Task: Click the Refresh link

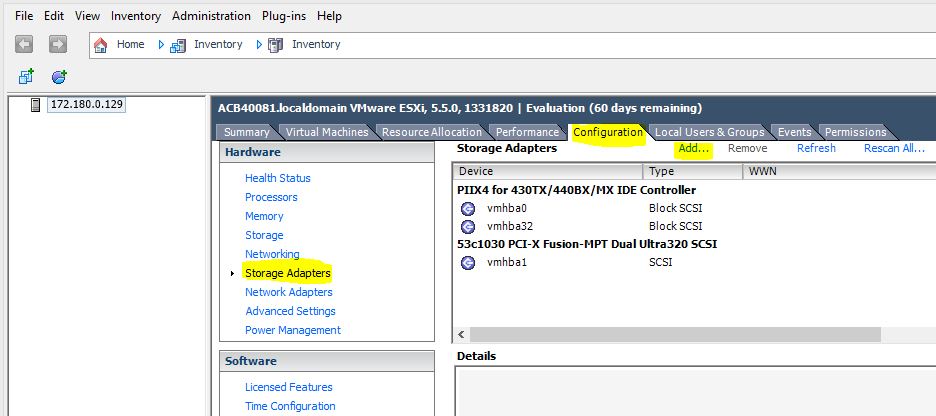Action: click(816, 149)
